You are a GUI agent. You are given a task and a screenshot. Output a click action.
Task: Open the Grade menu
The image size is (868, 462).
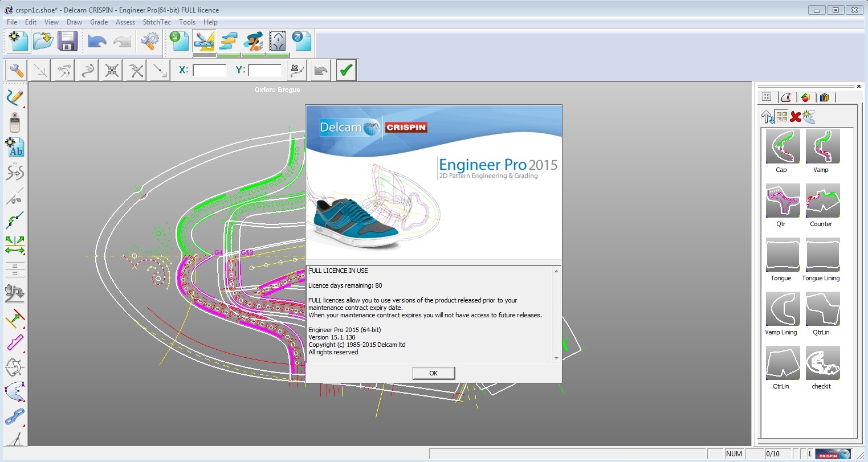(x=99, y=22)
